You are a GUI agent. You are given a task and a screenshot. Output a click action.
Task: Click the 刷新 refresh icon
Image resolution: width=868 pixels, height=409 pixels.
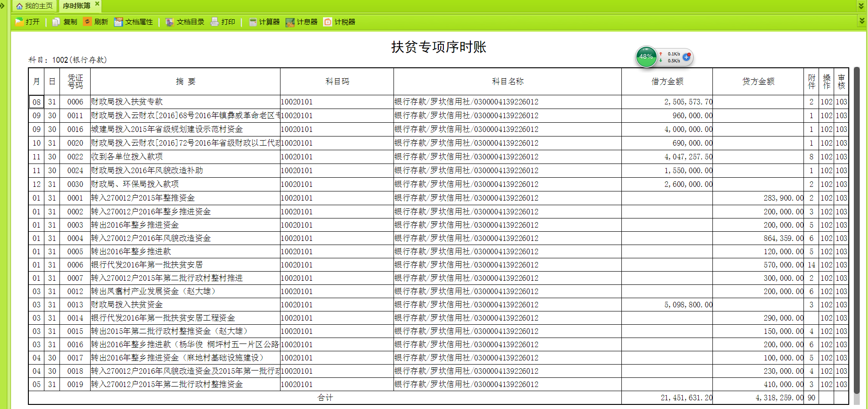[x=87, y=22]
